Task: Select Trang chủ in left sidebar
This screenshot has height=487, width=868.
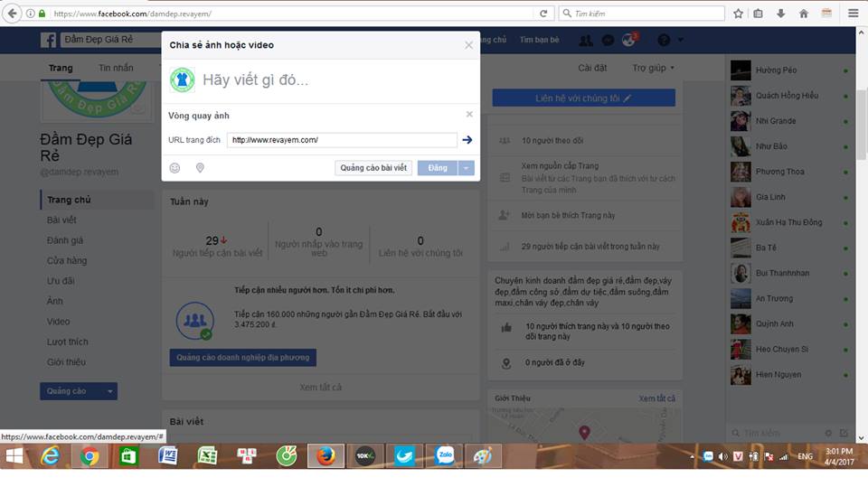Action: [x=98, y=200]
